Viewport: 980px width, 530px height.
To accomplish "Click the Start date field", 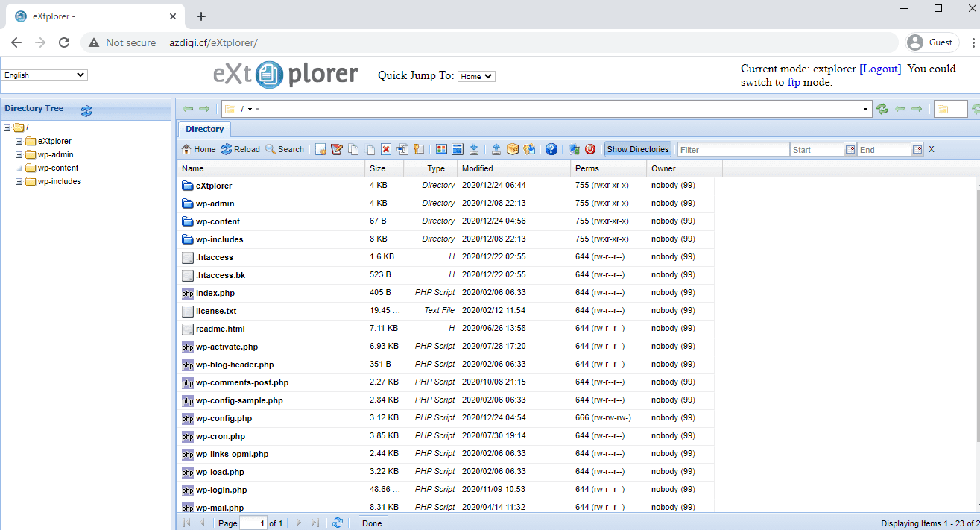I will click(817, 150).
